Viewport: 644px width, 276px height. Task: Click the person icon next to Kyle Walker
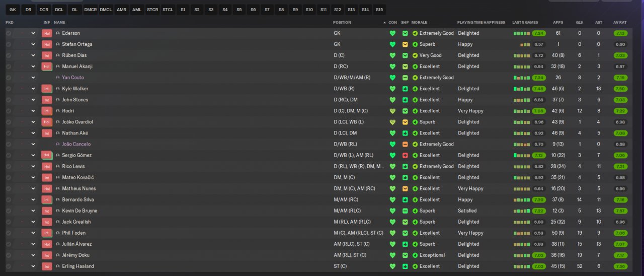click(x=58, y=89)
